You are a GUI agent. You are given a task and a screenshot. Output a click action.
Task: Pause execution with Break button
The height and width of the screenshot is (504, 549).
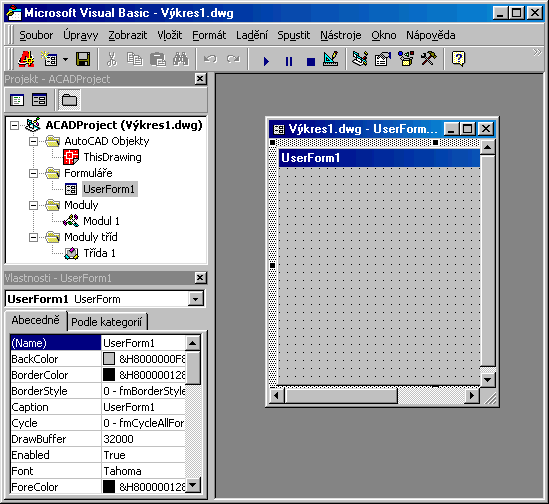289,61
